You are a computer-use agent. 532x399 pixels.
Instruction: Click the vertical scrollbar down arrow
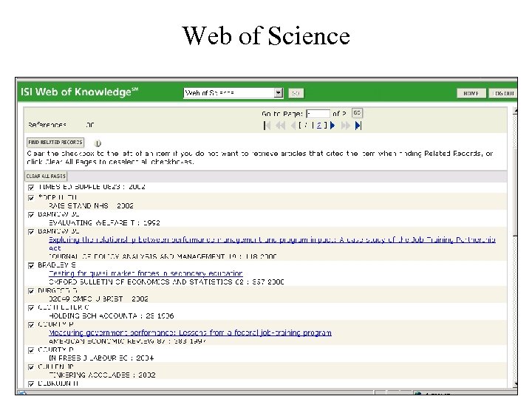(516, 383)
